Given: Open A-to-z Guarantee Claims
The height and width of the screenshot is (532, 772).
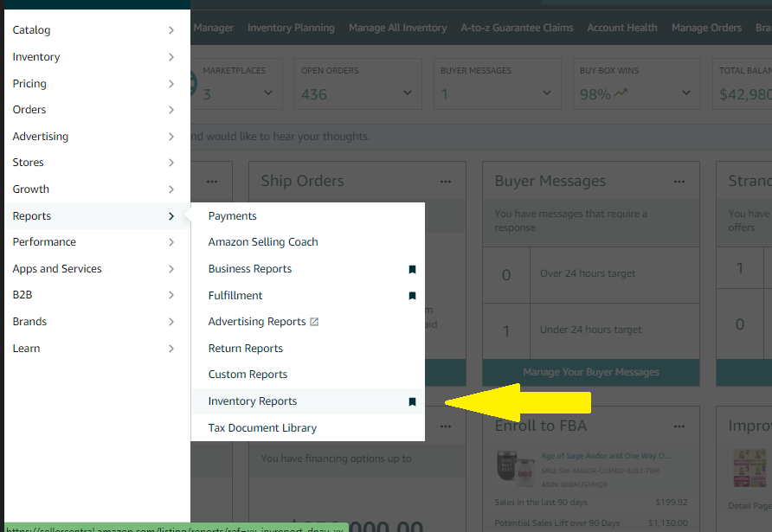Looking at the screenshot, I should [517, 28].
